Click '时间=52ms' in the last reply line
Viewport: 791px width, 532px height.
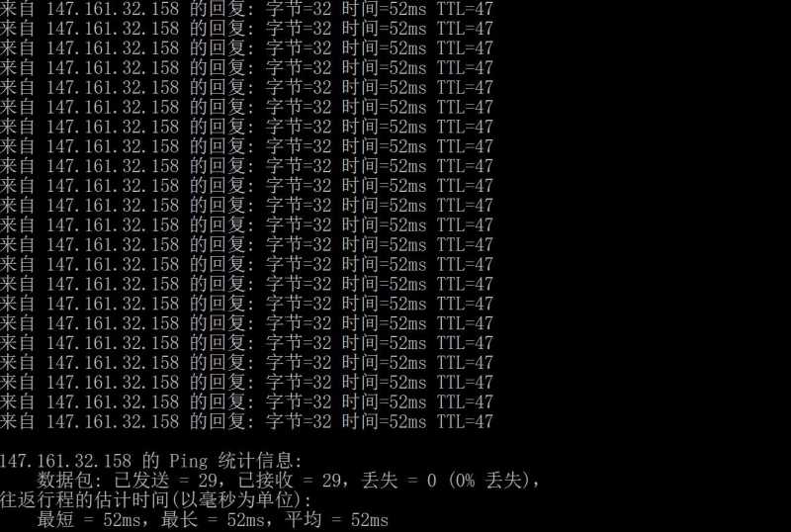pos(384,421)
